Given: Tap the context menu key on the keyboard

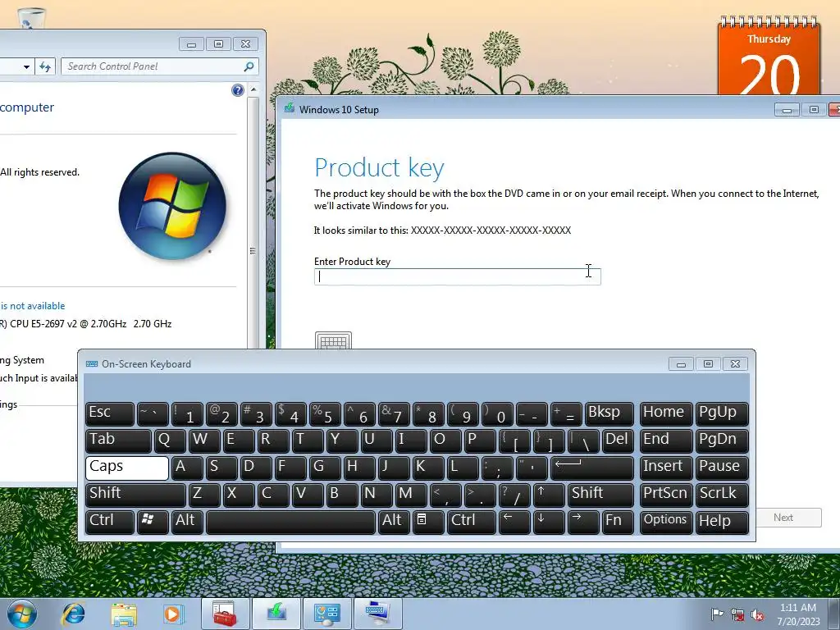Looking at the screenshot, I should pyautogui.click(x=428, y=521).
